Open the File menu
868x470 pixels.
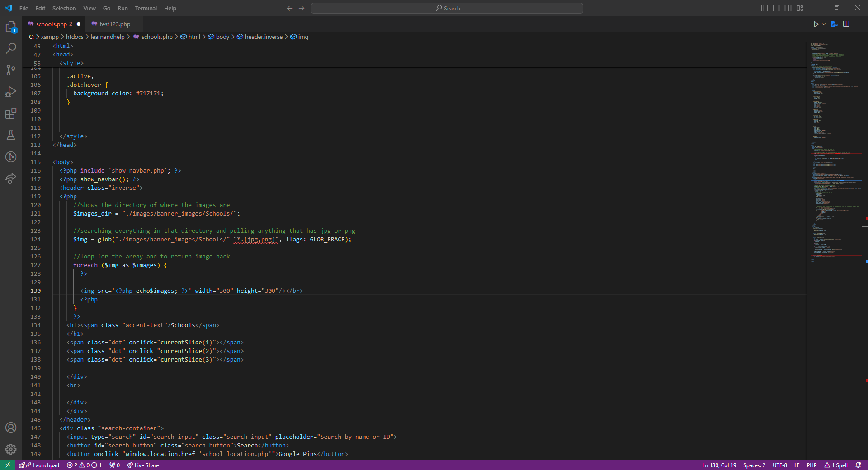coord(24,8)
